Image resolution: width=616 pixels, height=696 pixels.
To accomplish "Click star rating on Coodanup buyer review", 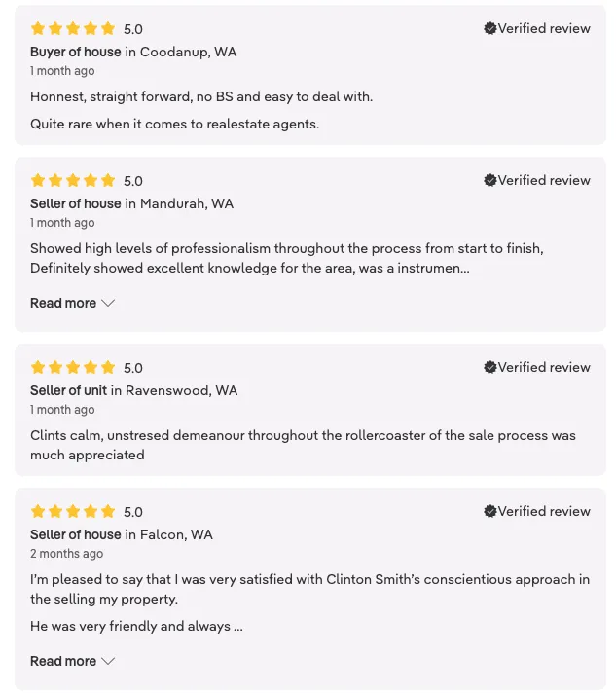I will [x=73, y=29].
